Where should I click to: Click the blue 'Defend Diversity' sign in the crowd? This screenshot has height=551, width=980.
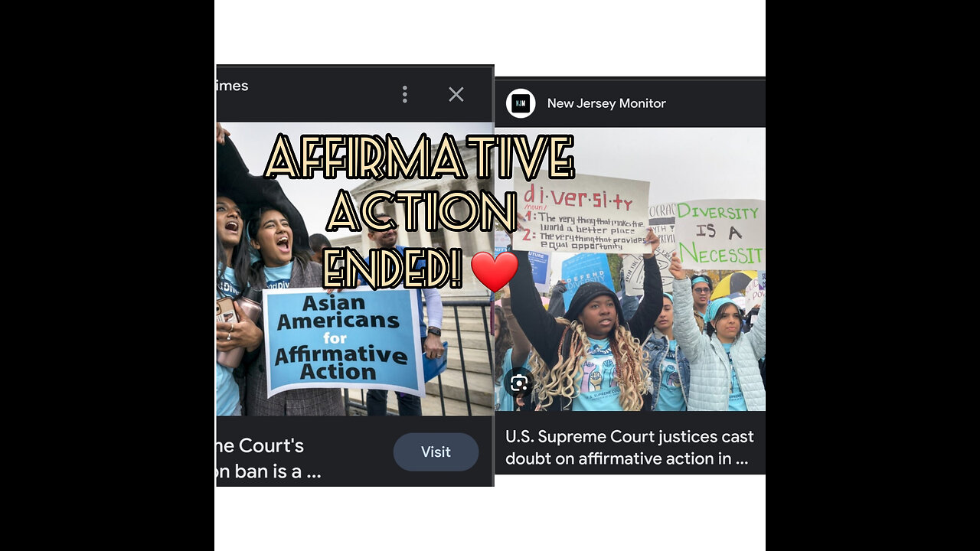tap(586, 272)
